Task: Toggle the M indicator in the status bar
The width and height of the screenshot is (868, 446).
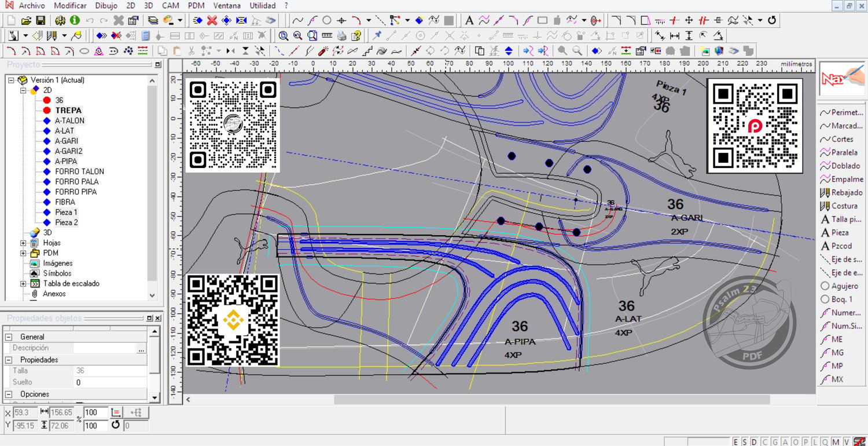Action: pos(837,442)
